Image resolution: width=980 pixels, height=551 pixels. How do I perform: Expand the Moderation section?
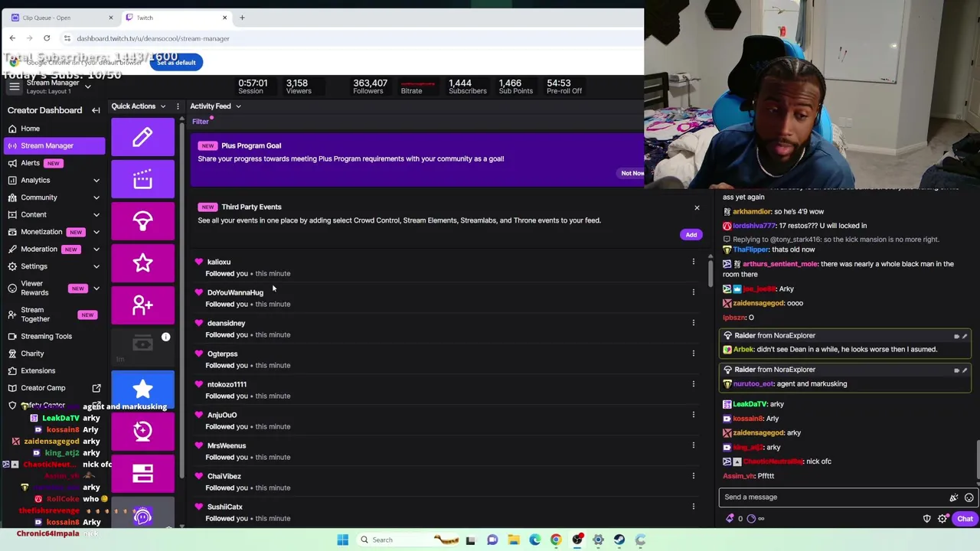96,249
